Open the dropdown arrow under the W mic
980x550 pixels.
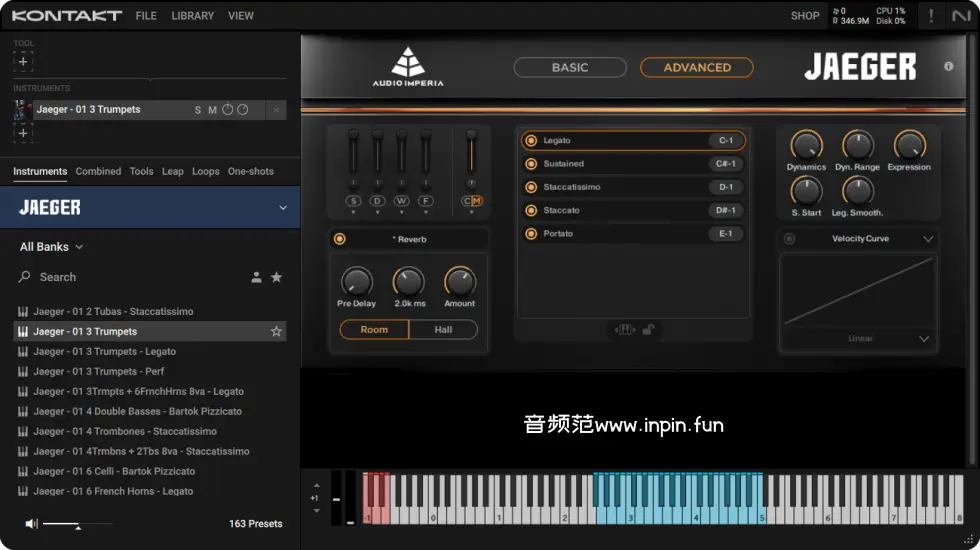pos(401,212)
